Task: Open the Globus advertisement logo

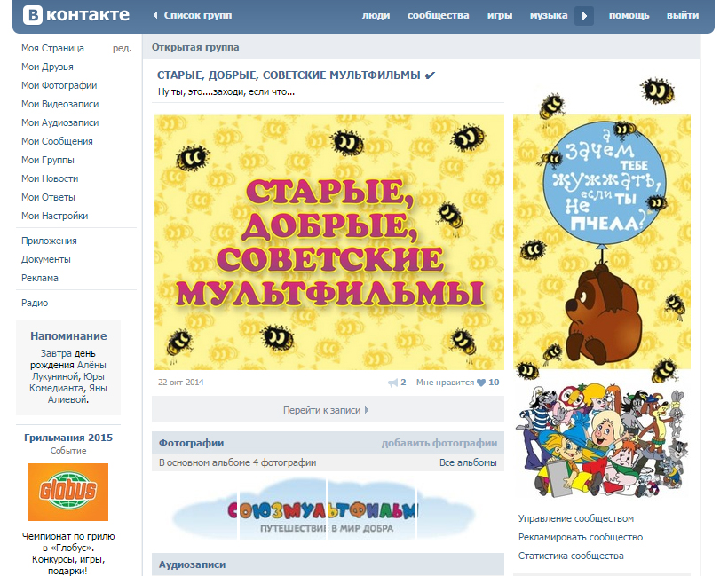Action: tap(68, 492)
